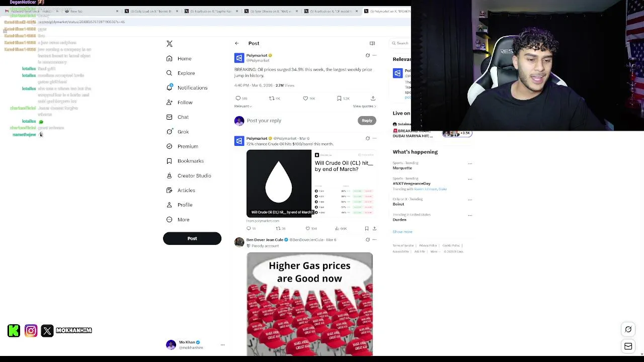
Task: Open Relevant sort dropdown under main post
Action: tap(243, 106)
